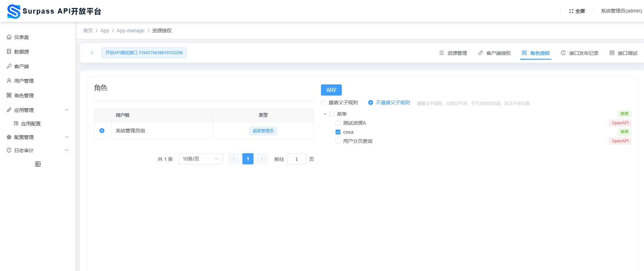This screenshot has height=271, width=644.
Task: Click the 系统管理员组 cell text
Action: pyautogui.click(x=130, y=131)
